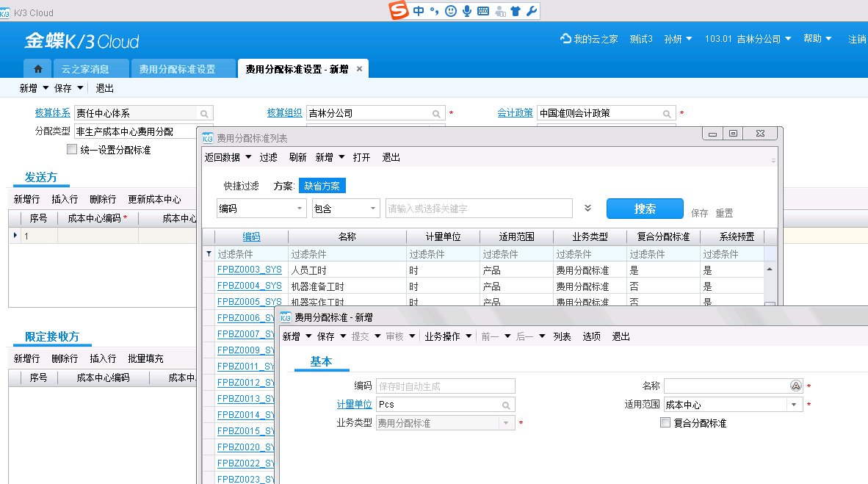Open the Sogou emoji panel icon
The image size is (868, 484).
(x=450, y=10)
